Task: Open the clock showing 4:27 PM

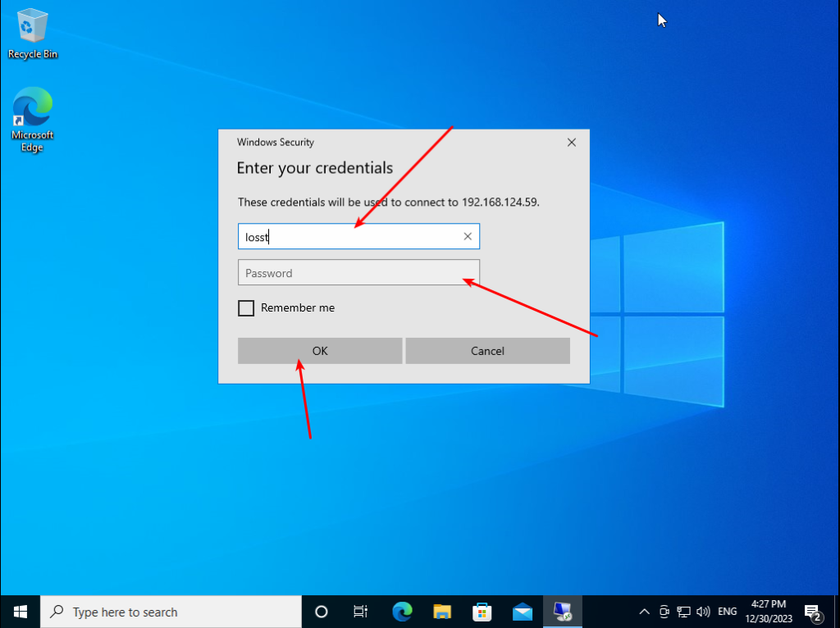Action: [x=768, y=612]
